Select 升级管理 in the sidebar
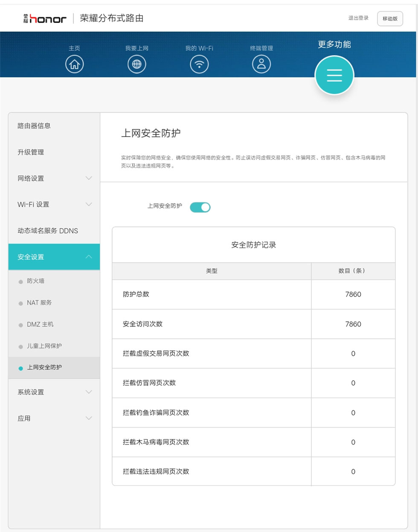Viewport: 418px width, 532px height. point(31,152)
